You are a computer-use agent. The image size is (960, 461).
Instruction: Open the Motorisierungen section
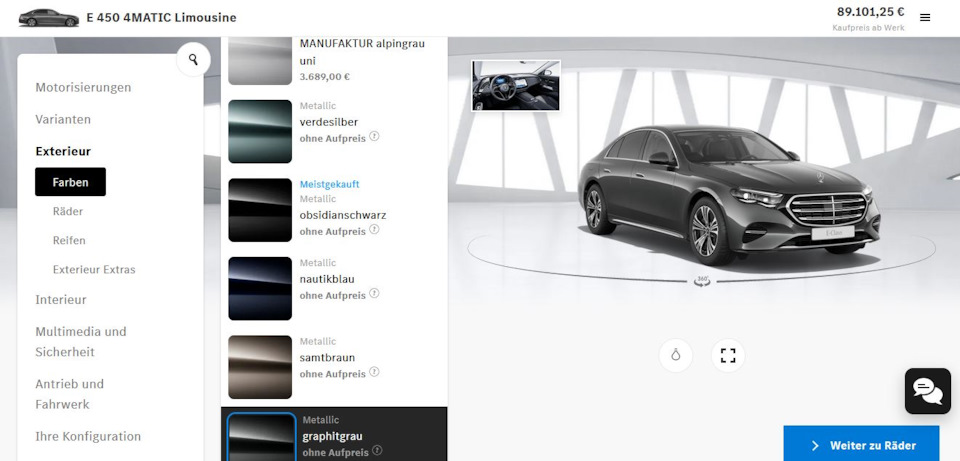pyautogui.click(x=83, y=88)
